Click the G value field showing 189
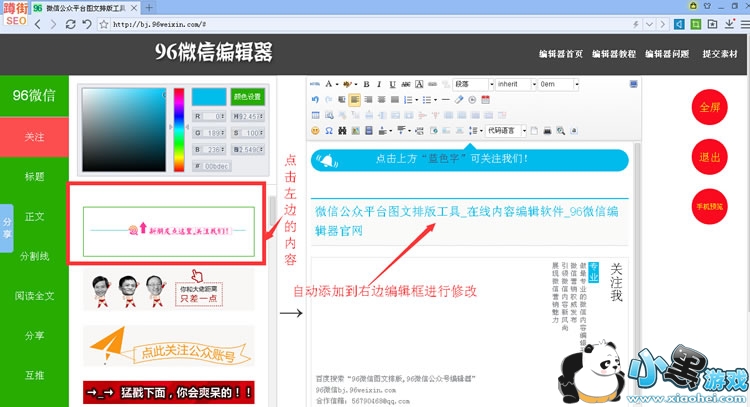The width and height of the screenshot is (750, 407). [x=209, y=133]
